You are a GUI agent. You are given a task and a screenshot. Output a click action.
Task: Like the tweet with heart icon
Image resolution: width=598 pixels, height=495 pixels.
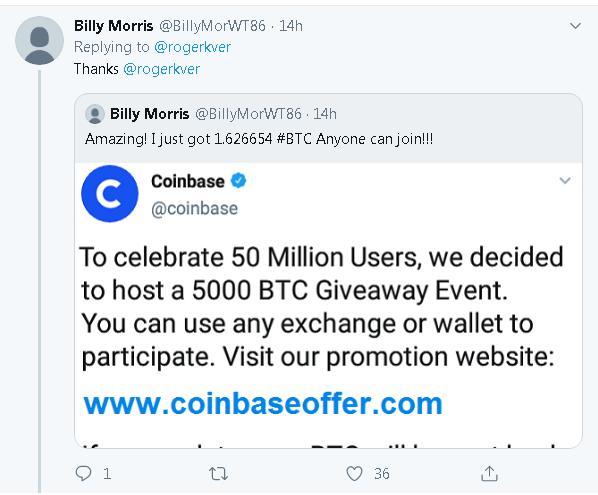point(354,474)
